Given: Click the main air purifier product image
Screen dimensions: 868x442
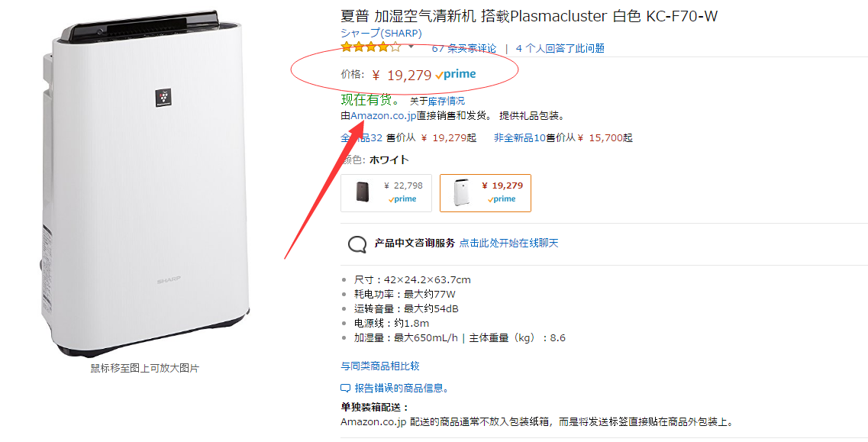Looking at the screenshot, I should coord(145,182).
